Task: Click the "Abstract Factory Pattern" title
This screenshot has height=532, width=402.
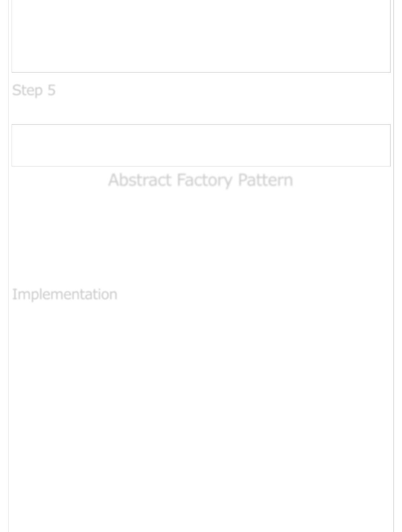Action: 200,180
